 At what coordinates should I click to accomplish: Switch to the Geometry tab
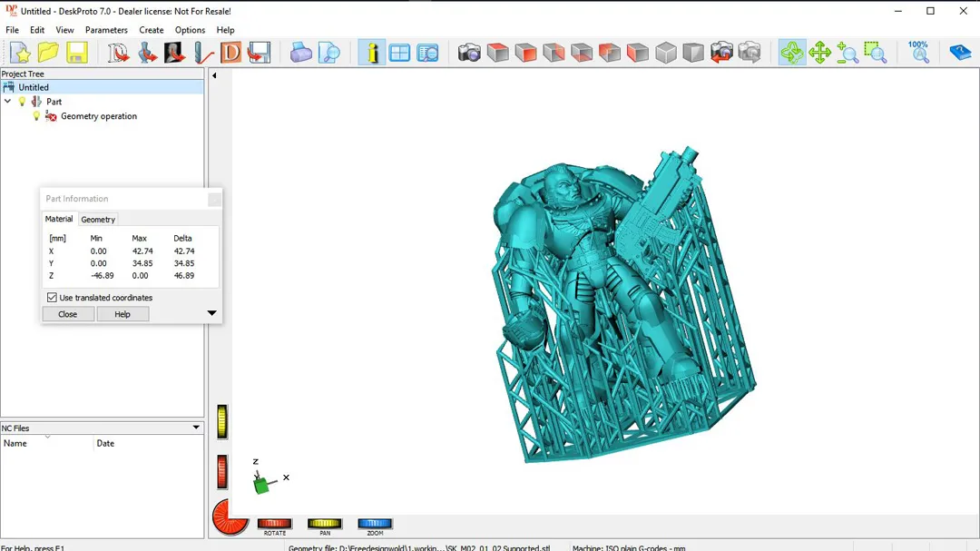(98, 220)
